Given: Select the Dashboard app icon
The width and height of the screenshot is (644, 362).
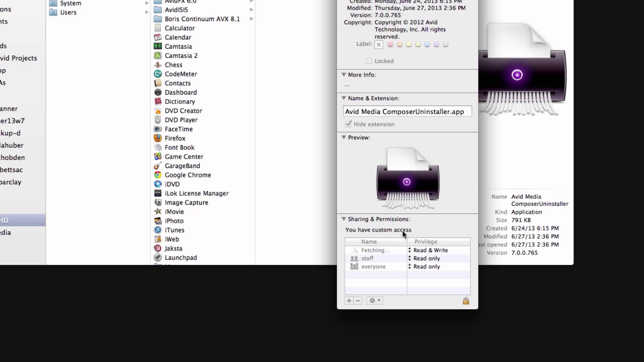Looking at the screenshot, I should coord(158,92).
